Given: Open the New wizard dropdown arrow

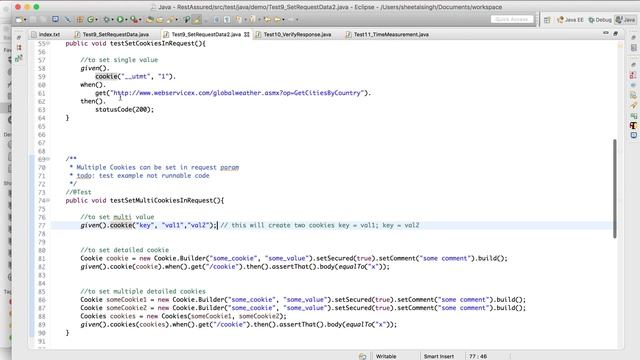Looking at the screenshot, I should click(x=25, y=20).
